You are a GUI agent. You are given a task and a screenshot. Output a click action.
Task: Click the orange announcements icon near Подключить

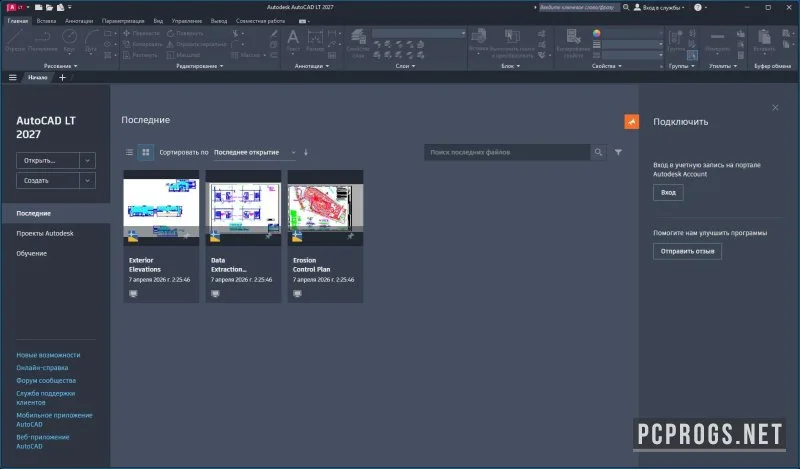point(632,121)
